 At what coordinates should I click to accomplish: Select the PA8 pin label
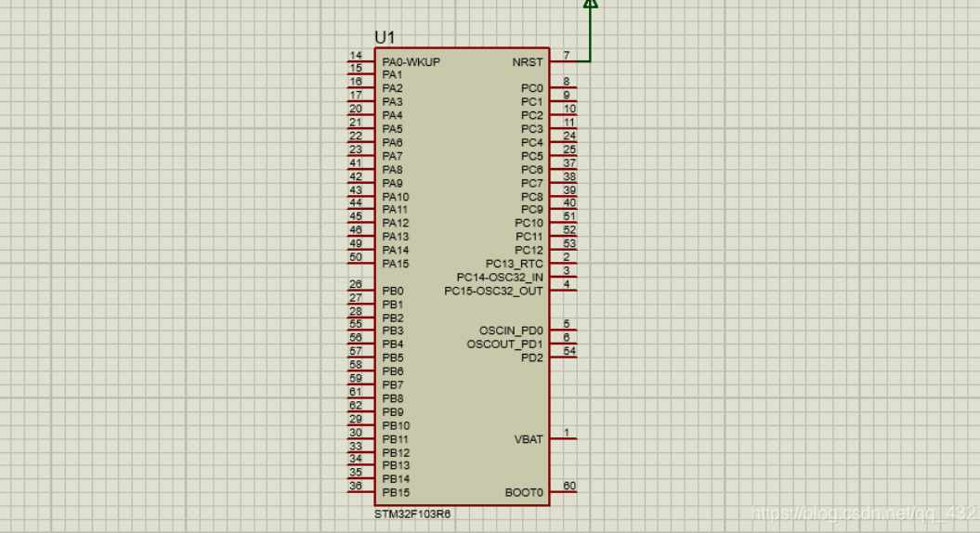(x=393, y=170)
